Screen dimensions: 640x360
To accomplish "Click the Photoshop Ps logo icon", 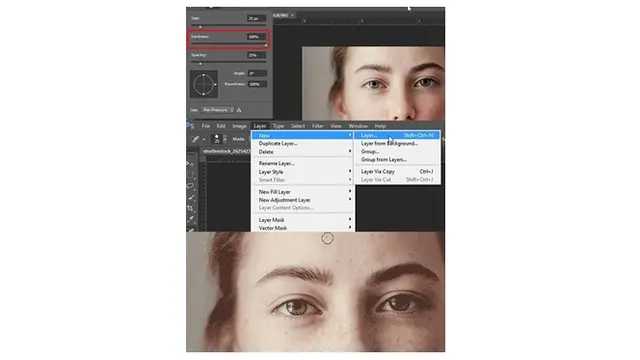I will [x=190, y=126].
